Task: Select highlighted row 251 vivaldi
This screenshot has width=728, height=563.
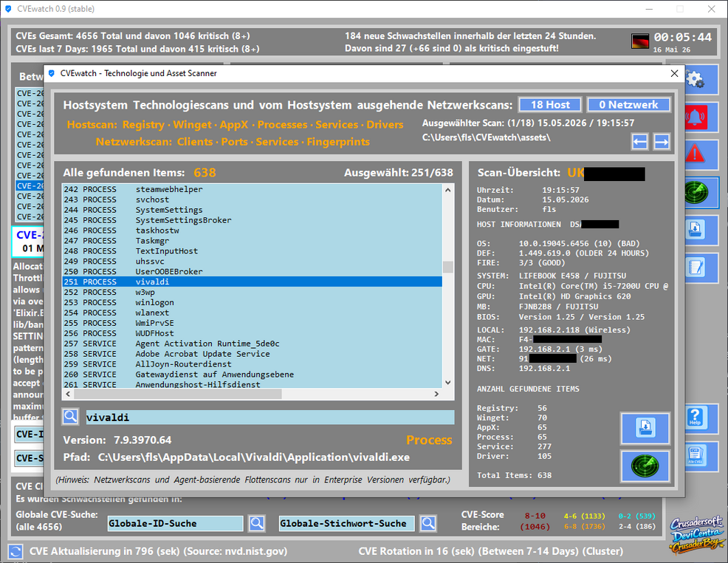Action: [x=252, y=282]
